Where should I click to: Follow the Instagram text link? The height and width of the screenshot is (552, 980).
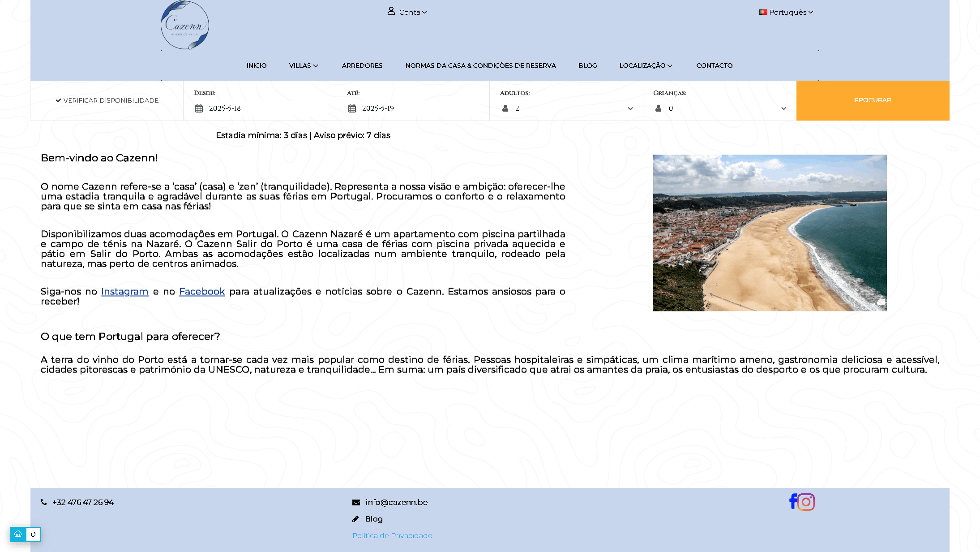pyautogui.click(x=124, y=292)
